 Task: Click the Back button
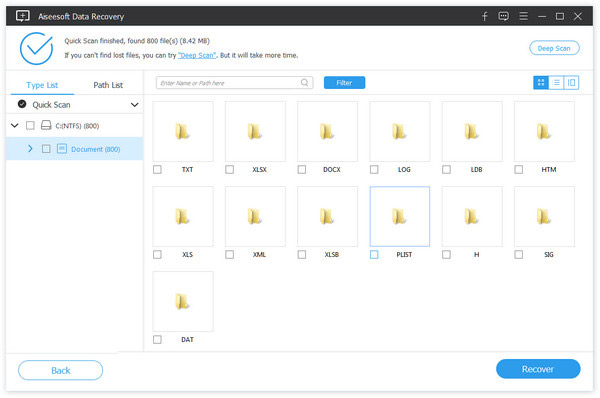click(x=60, y=370)
